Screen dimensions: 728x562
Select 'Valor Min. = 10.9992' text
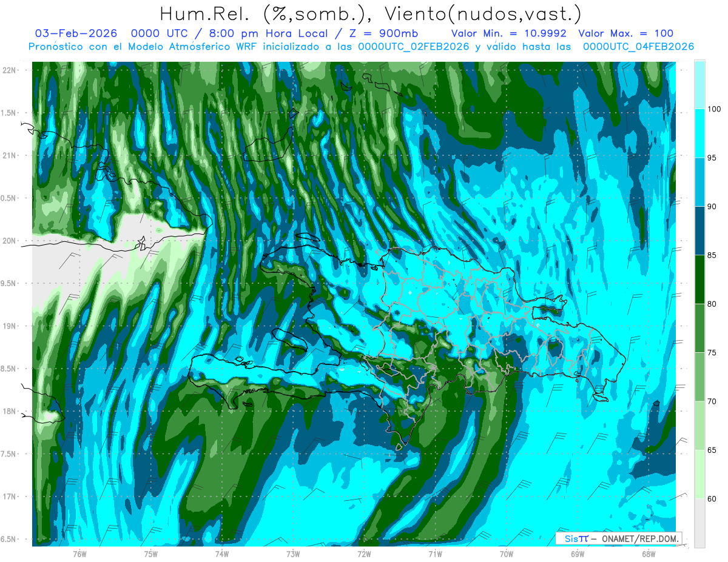point(509,33)
